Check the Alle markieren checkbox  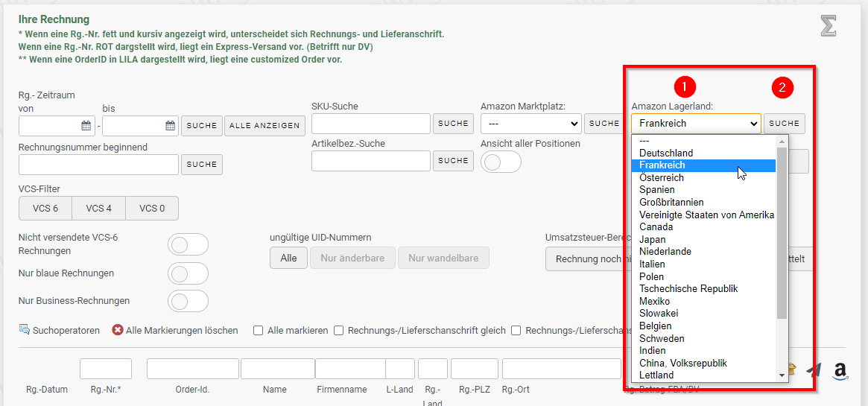(x=259, y=331)
